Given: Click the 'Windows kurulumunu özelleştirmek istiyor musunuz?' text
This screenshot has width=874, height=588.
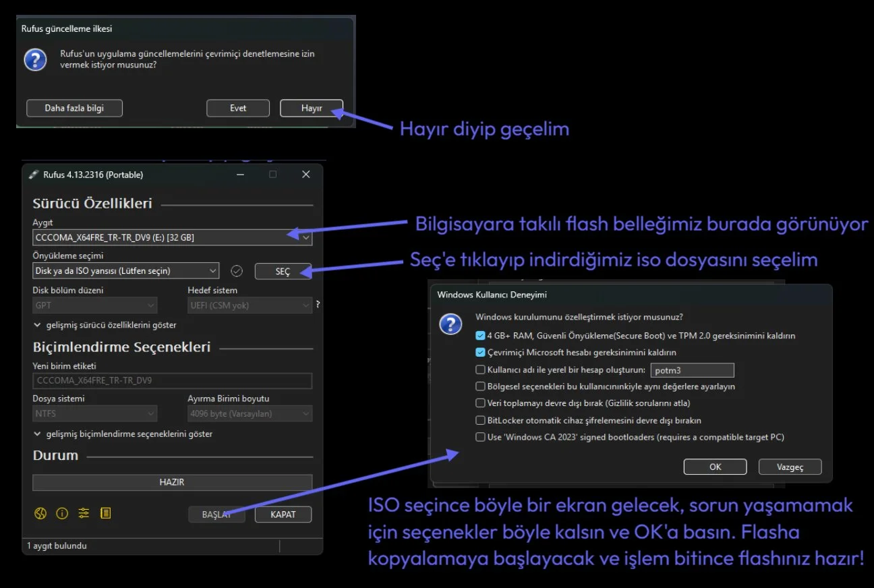Looking at the screenshot, I should coord(579,317).
